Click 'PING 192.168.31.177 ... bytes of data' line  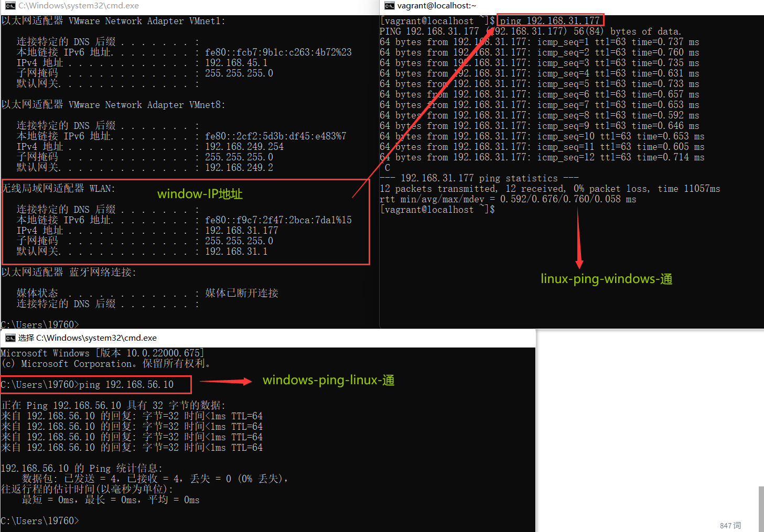(531, 31)
